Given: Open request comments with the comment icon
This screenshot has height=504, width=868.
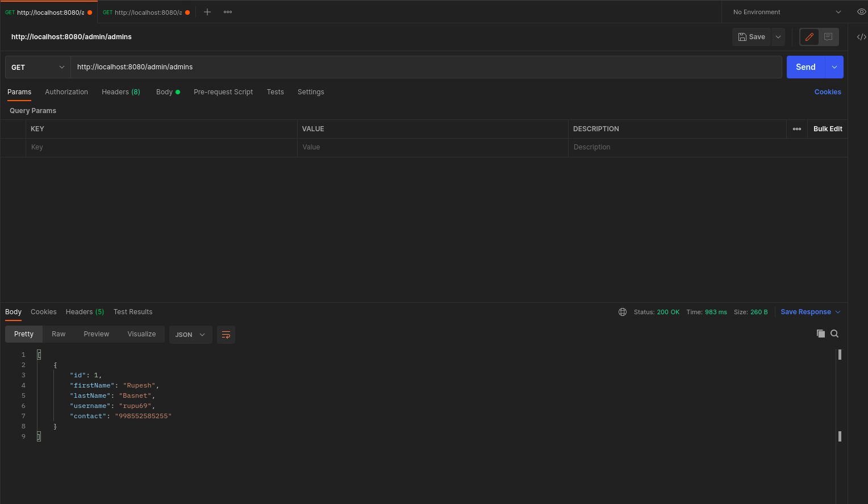Looking at the screenshot, I should (828, 36).
